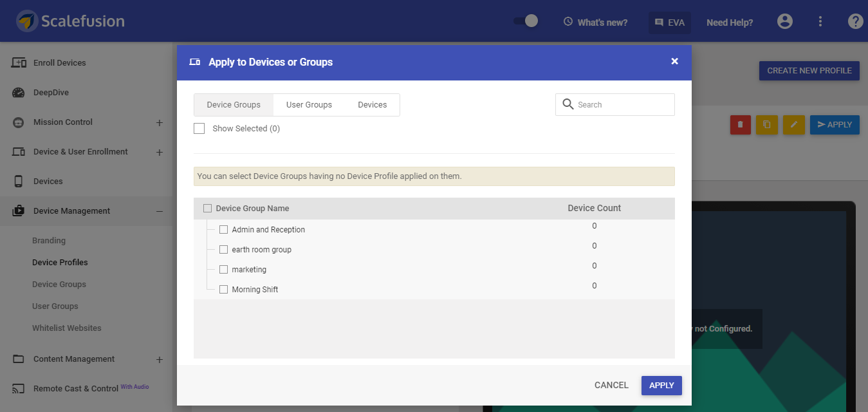The width and height of the screenshot is (868, 412).
Task: Click the magnifier icon in Search
Action: 568,104
